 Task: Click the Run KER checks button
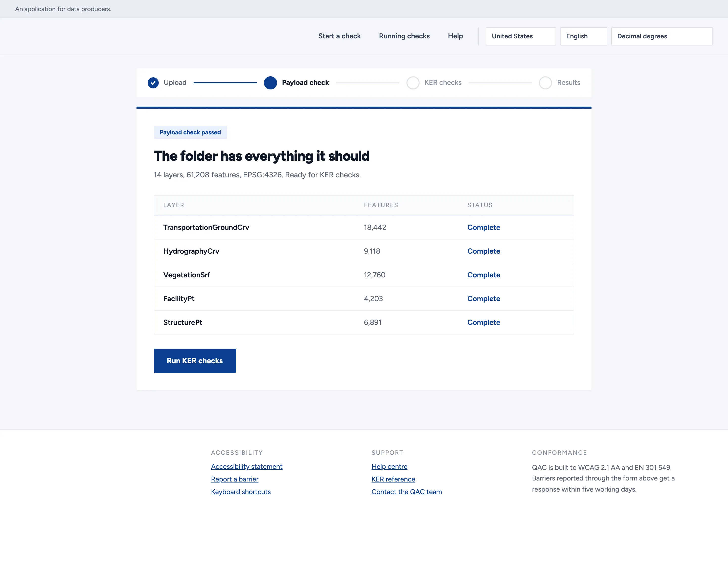(x=195, y=361)
